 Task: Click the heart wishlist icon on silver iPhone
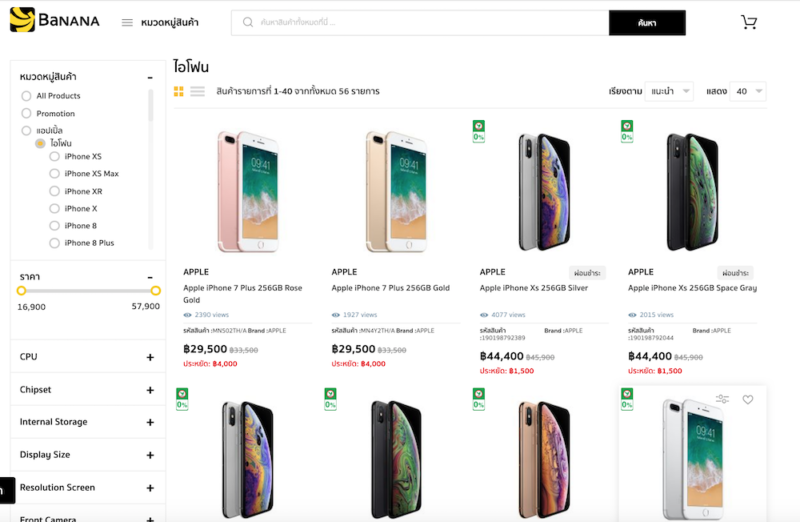pos(748,399)
